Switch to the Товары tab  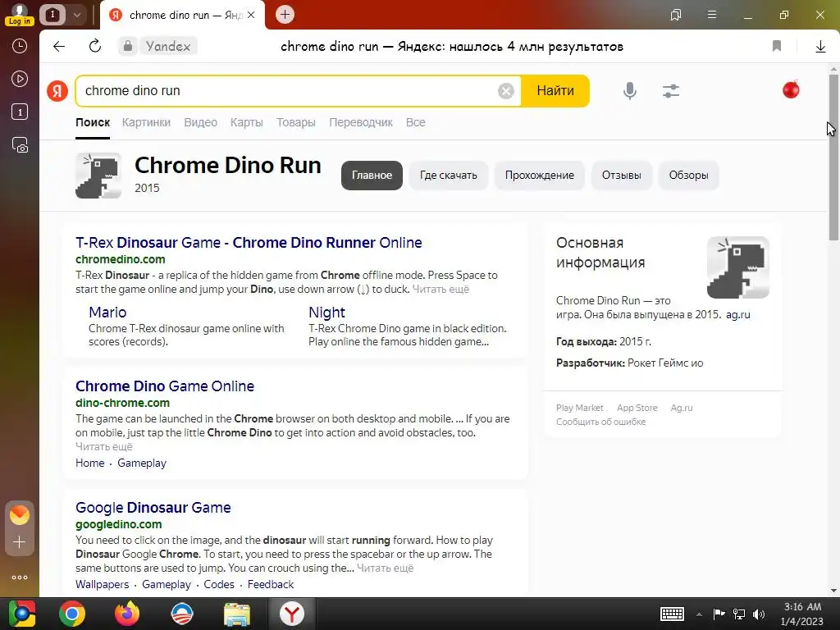pyautogui.click(x=295, y=122)
